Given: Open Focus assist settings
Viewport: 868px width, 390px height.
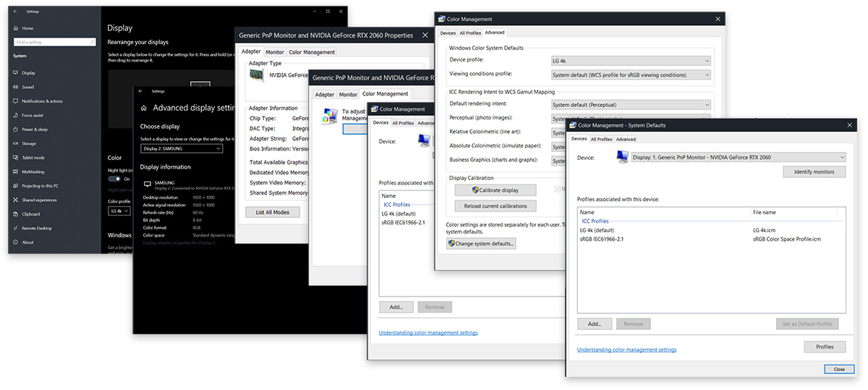Looking at the screenshot, I should point(33,115).
